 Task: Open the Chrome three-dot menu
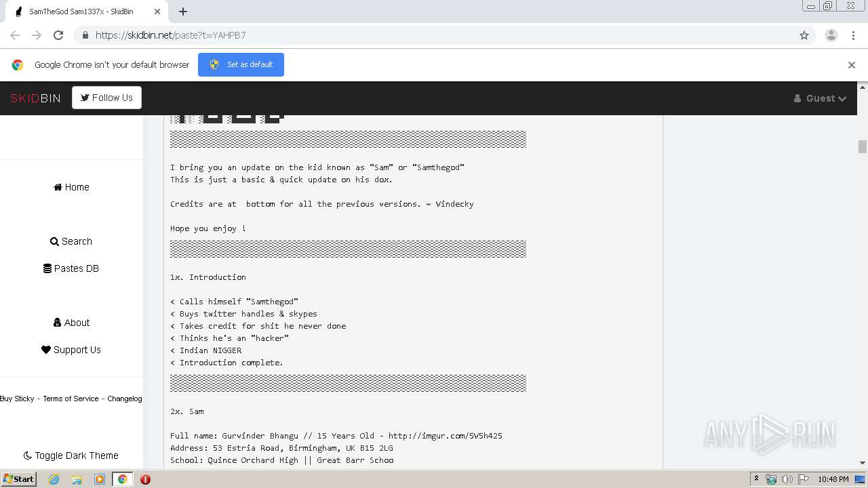(853, 35)
